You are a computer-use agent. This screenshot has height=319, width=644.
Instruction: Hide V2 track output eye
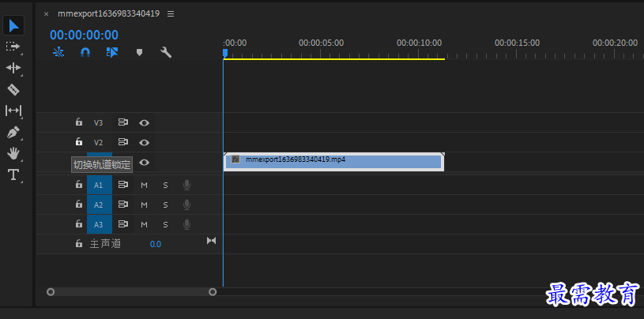[144, 142]
